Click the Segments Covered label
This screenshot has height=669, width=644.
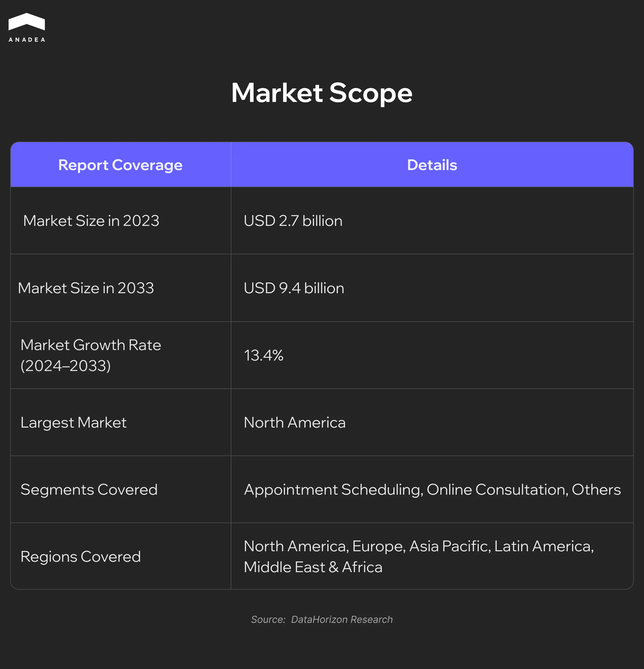tap(89, 490)
